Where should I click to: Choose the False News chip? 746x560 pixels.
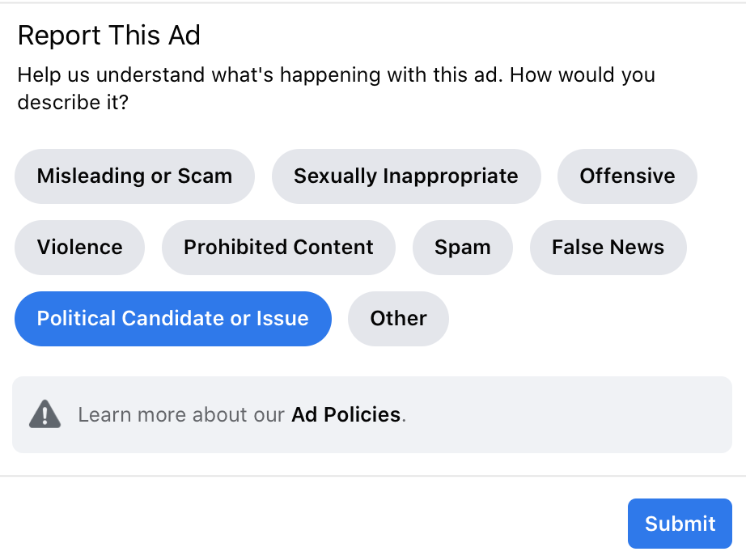[608, 248]
